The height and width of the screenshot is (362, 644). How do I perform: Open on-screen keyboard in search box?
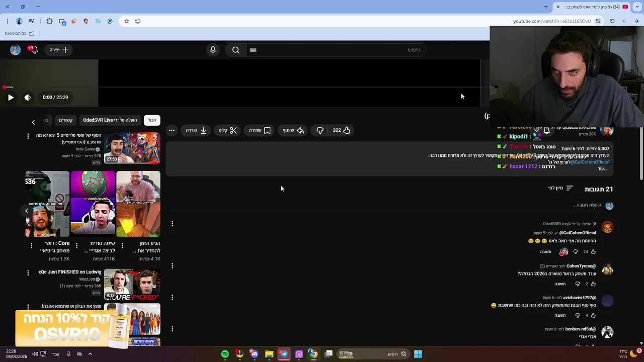tap(253, 50)
